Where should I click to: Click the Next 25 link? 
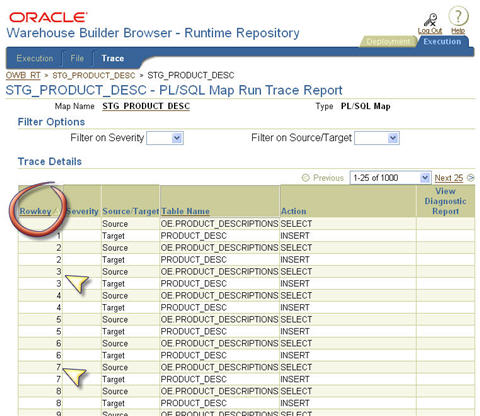(449, 178)
